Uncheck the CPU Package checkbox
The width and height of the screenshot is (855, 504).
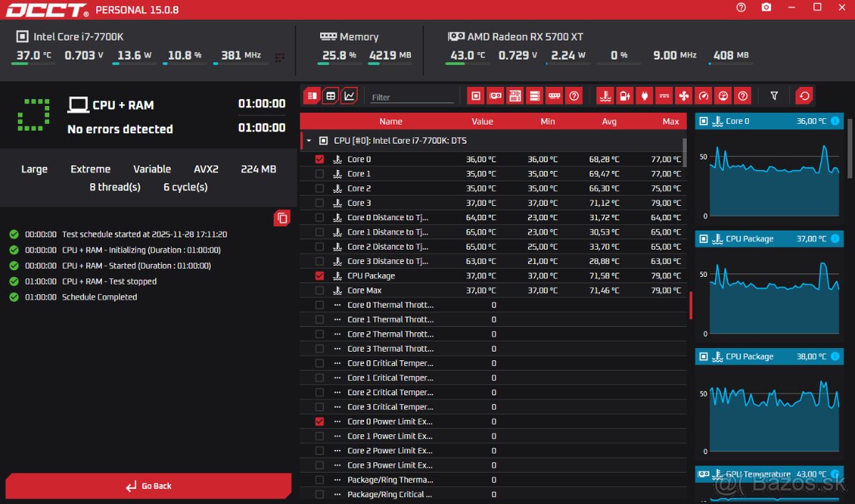coord(319,276)
